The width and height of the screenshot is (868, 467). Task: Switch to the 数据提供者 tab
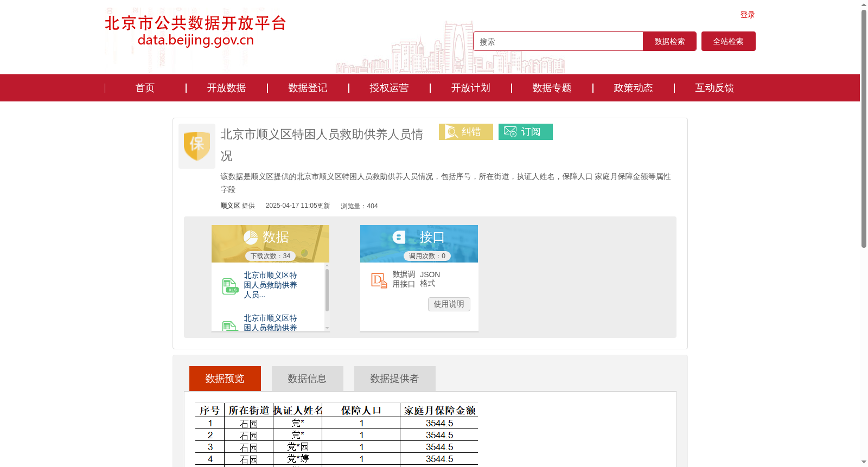coord(395,379)
